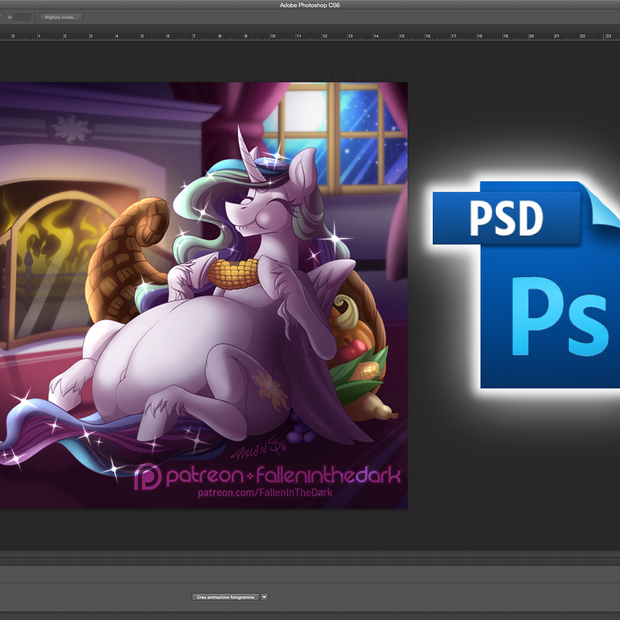Click into the "A:" height input field

pos(22,17)
